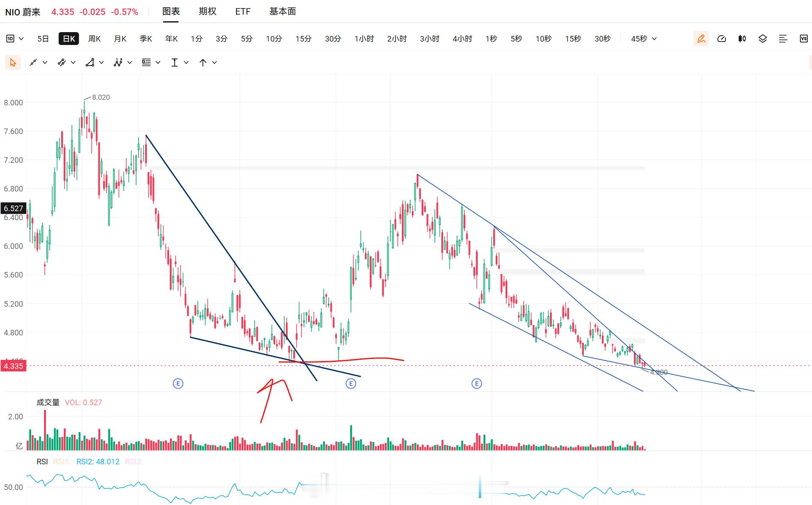Pick the 15秒 interval
812x505 pixels.
point(573,39)
